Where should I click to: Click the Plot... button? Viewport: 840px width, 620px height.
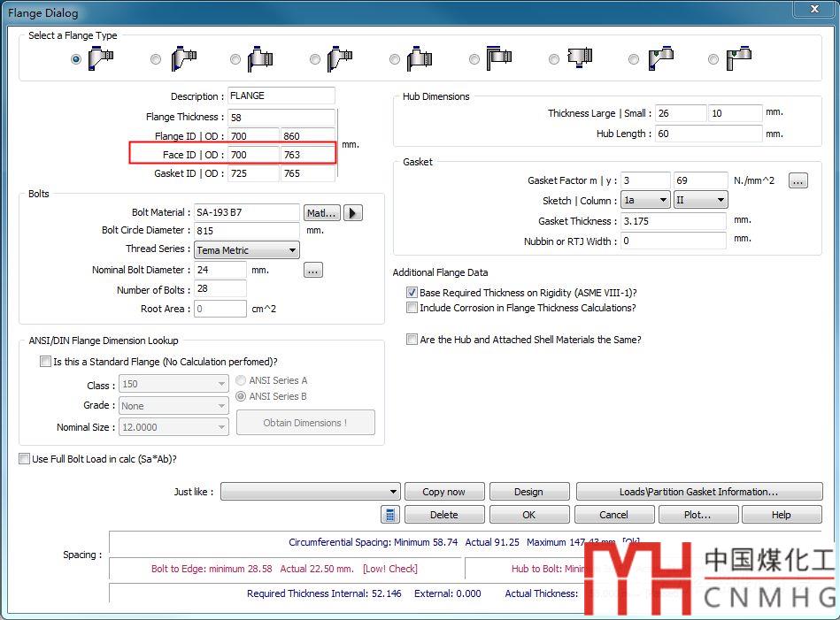[x=698, y=515]
